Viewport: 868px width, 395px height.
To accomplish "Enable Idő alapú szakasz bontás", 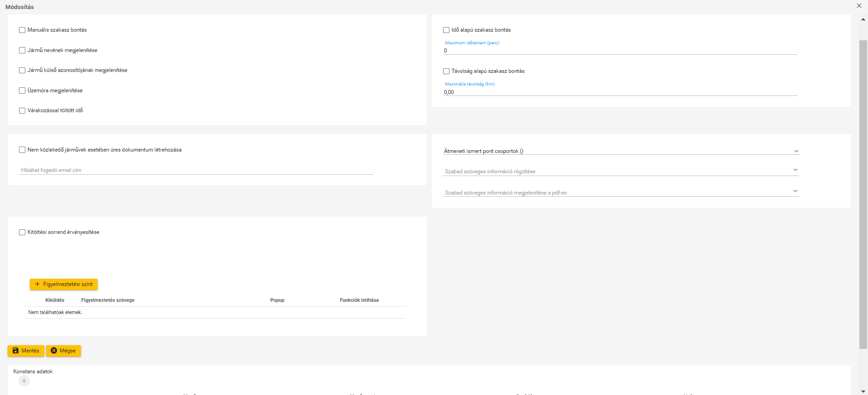I will 446,30.
